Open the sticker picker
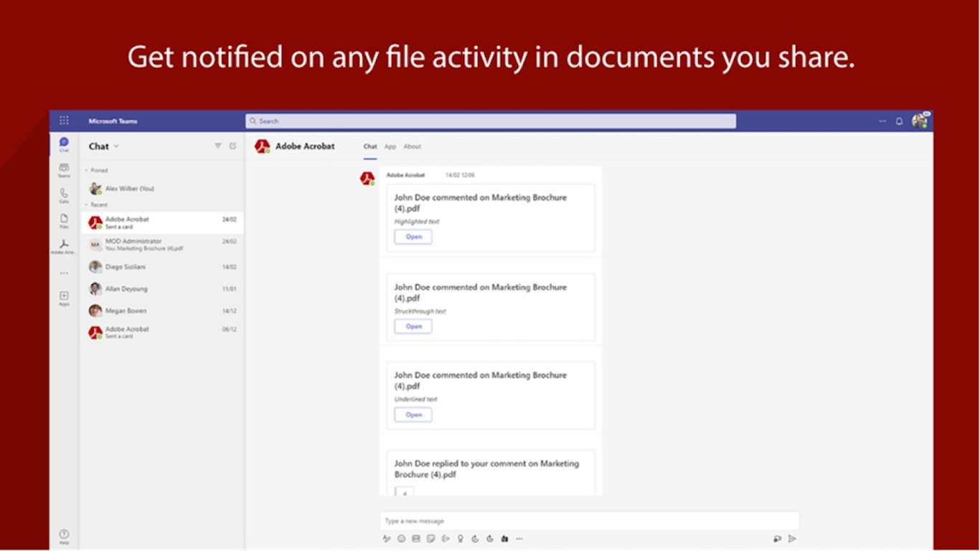The height and width of the screenshot is (551, 980). (x=430, y=539)
